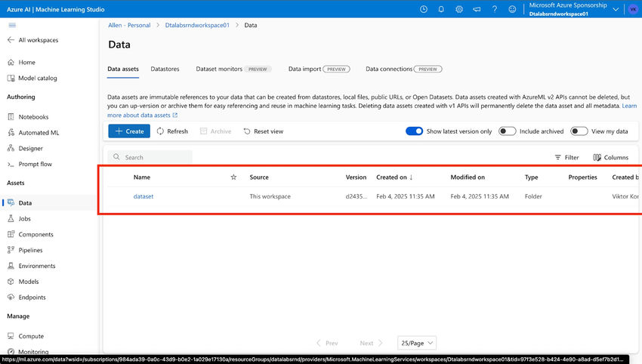The image size is (642, 364).
Task: Click the smiley feedback icon
Action: 512,9
